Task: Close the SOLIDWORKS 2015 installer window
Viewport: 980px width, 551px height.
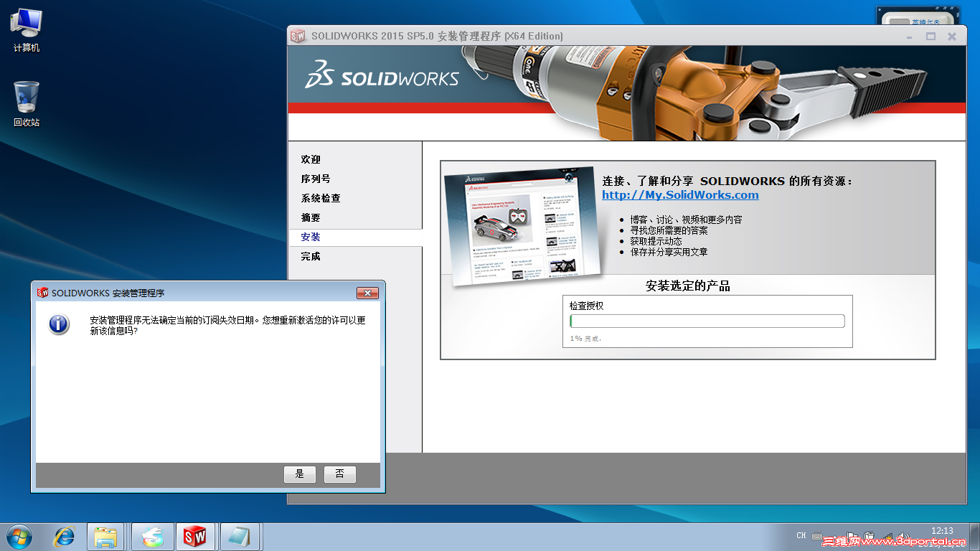Action: [952, 36]
